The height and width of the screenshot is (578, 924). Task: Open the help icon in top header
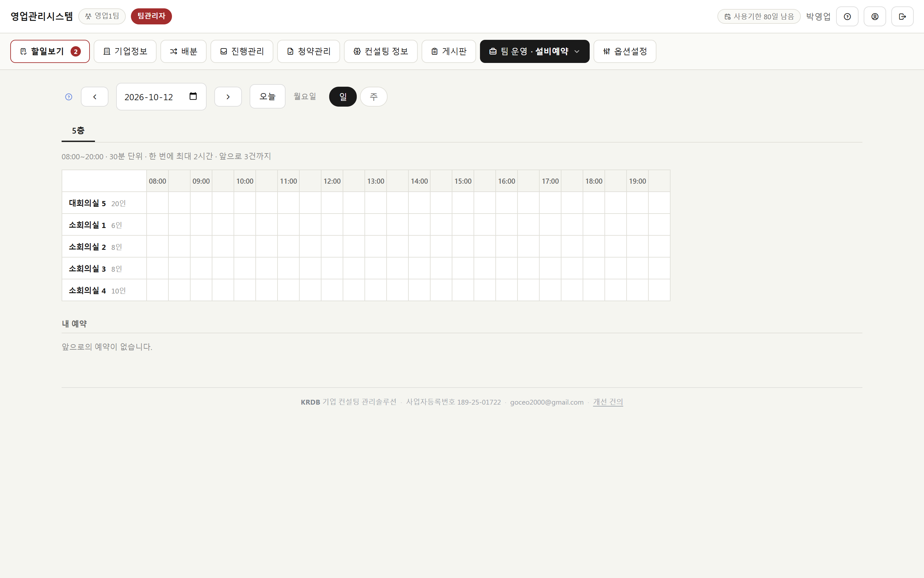(847, 16)
